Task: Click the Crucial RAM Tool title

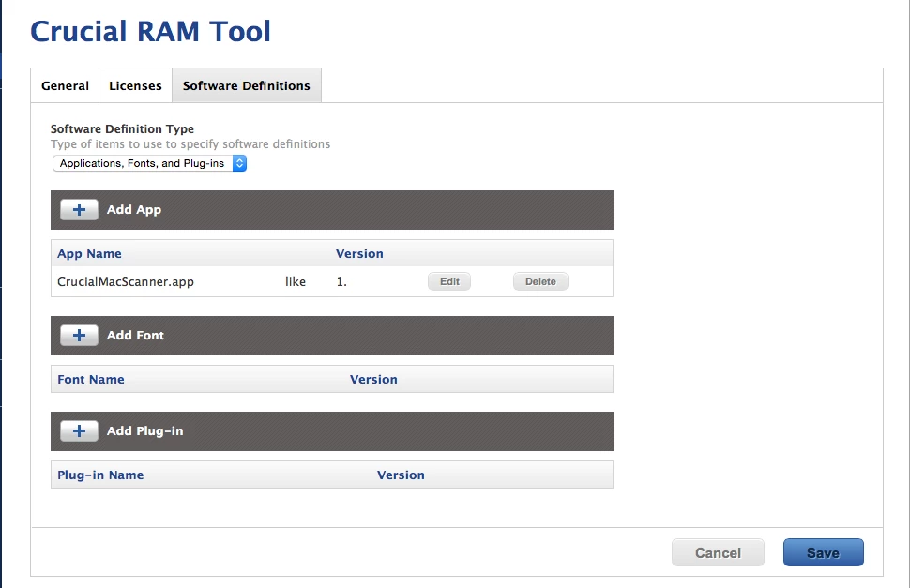Action: pos(150,31)
